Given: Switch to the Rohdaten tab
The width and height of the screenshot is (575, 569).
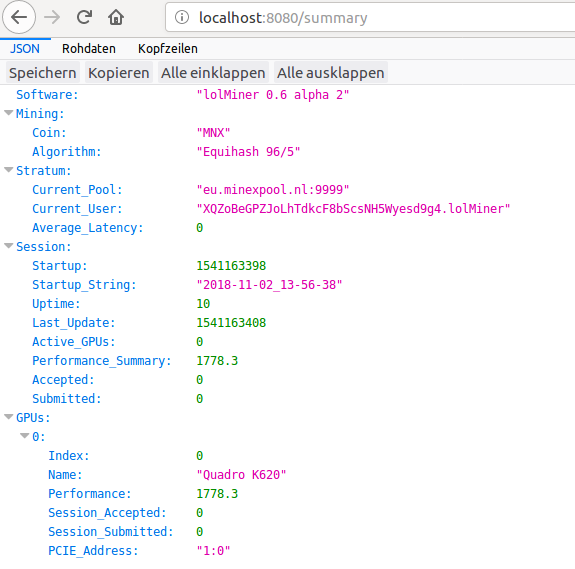Looking at the screenshot, I should 89,48.
